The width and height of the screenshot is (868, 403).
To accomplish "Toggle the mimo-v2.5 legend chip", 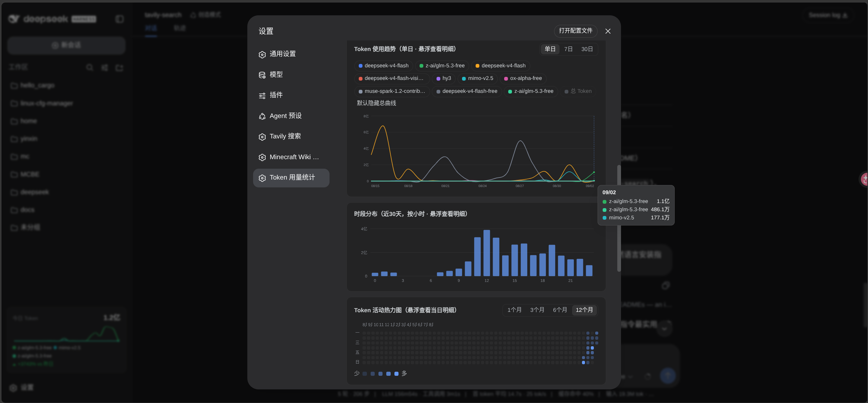I will coord(477,78).
